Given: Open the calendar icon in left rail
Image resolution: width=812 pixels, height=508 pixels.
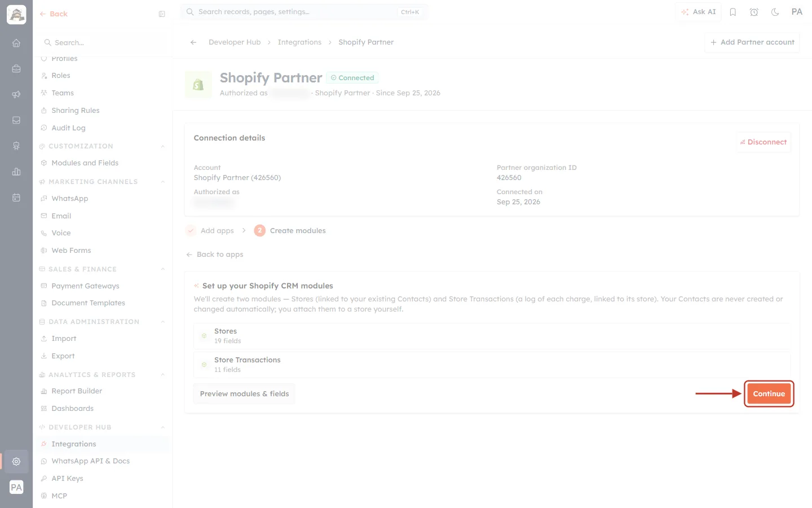Looking at the screenshot, I should click(x=16, y=198).
